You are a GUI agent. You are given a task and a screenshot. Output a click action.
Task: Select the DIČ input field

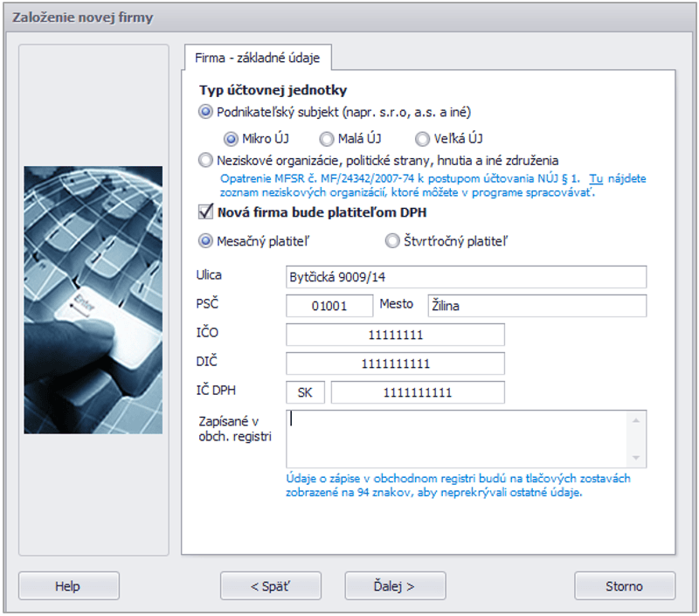tap(395, 363)
